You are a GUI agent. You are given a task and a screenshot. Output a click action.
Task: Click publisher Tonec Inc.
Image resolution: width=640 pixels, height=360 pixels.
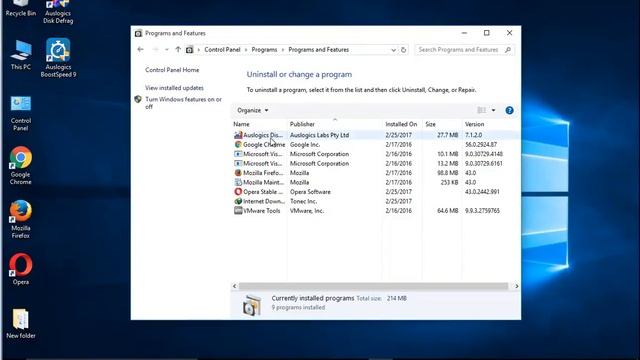pyautogui.click(x=303, y=201)
